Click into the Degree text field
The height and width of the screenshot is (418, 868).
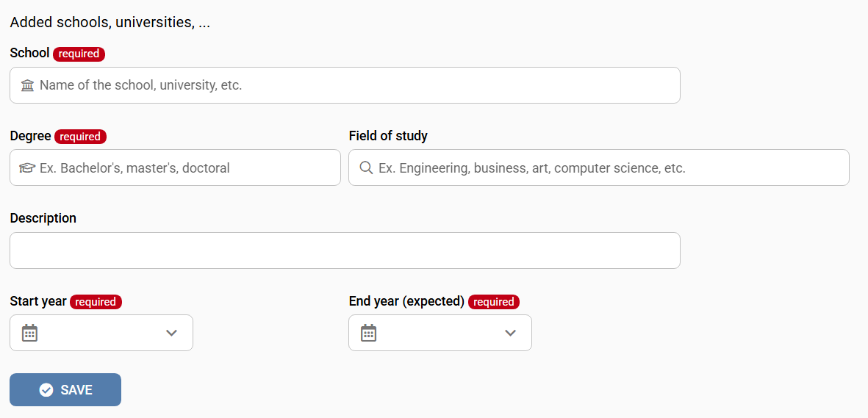coord(184,168)
